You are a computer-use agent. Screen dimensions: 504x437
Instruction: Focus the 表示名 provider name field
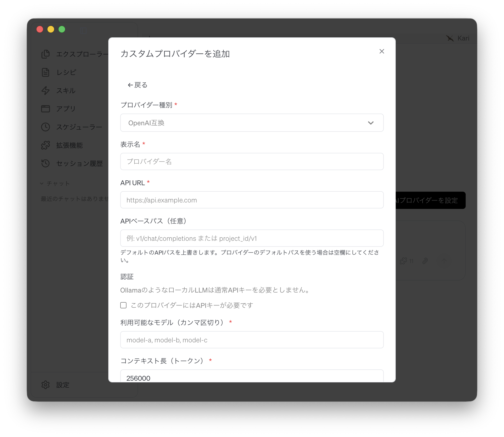(x=252, y=161)
